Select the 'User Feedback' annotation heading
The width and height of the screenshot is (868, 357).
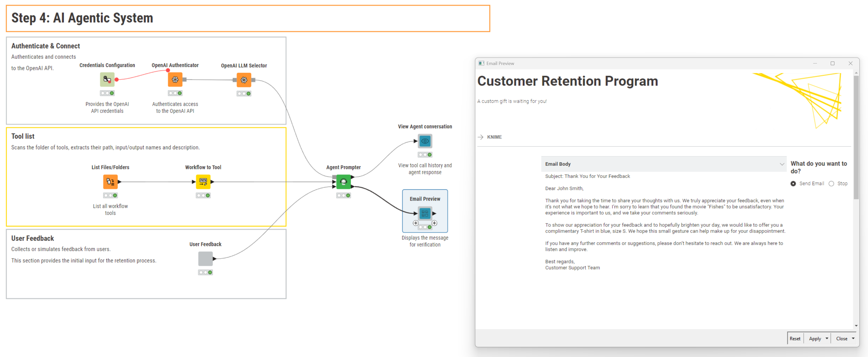click(x=33, y=238)
